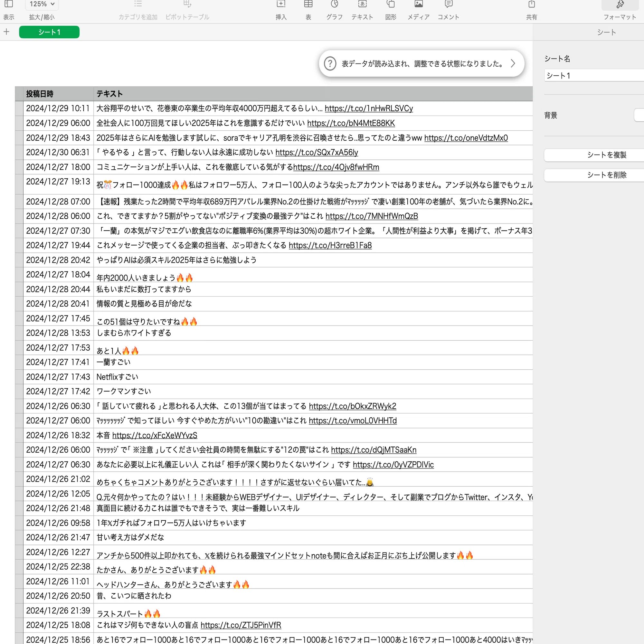Add a text box with テキスト icon

click(x=362, y=4)
